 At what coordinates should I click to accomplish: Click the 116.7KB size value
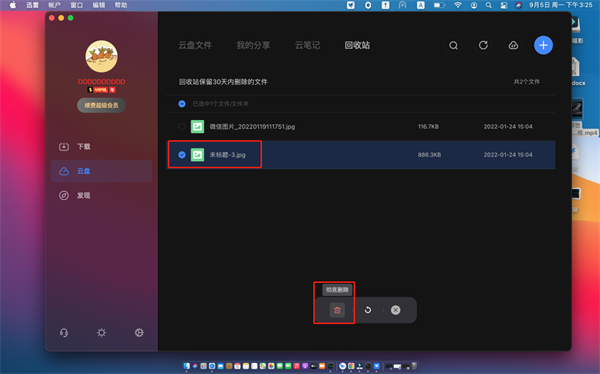click(428, 126)
